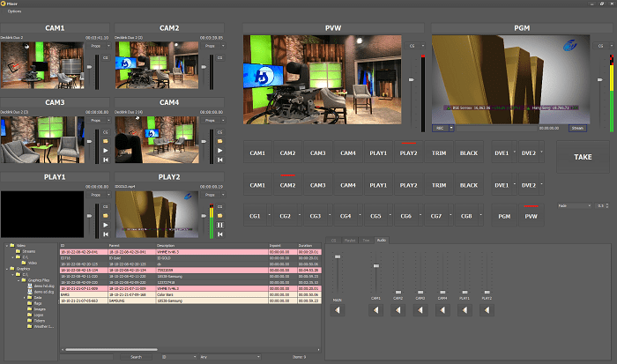The image size is (617, 364).
Task: Mute the CAM2 audio channel speaker
Action: pos(398,310)
